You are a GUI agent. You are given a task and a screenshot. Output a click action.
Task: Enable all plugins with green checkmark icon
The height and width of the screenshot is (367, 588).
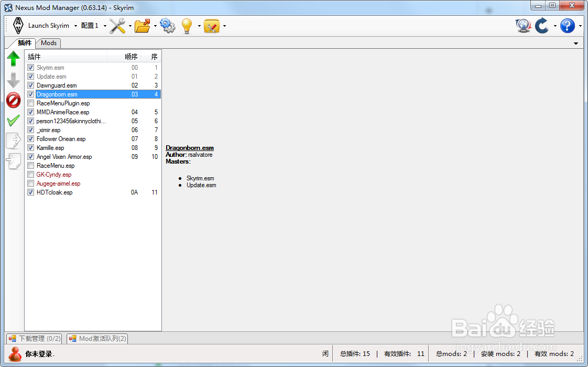pyautogui.click(x=14, y=121)
